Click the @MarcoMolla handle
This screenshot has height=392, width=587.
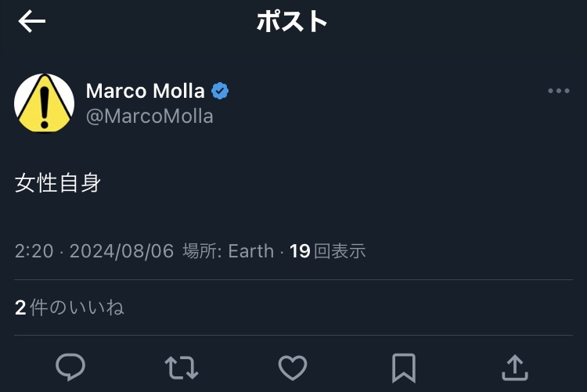(x=149, y=117)
